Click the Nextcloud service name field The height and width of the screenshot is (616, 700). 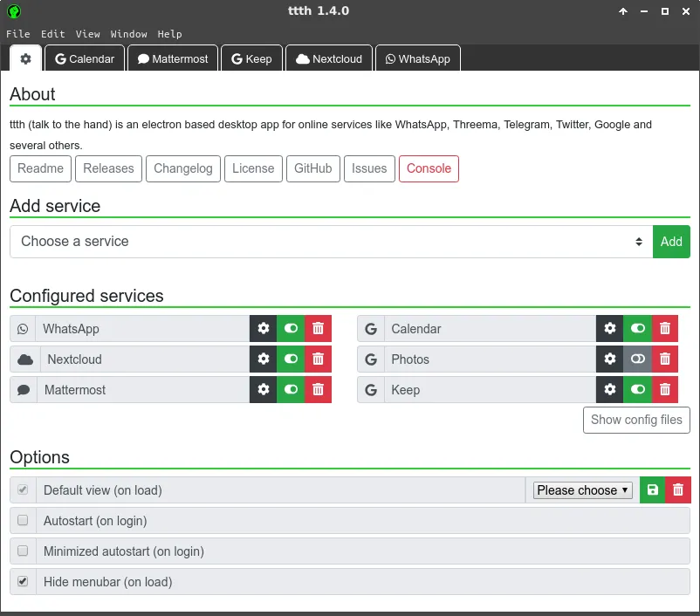(145, 359)
